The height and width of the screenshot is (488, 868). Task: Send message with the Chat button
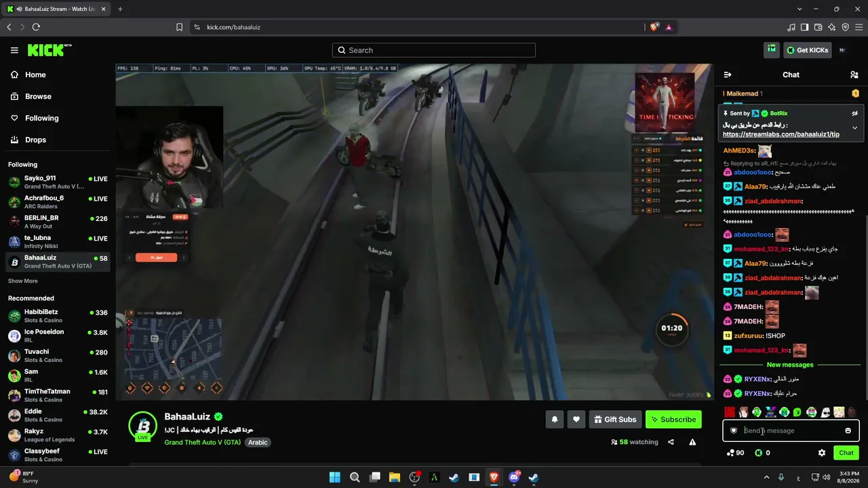tap(846, 453)
